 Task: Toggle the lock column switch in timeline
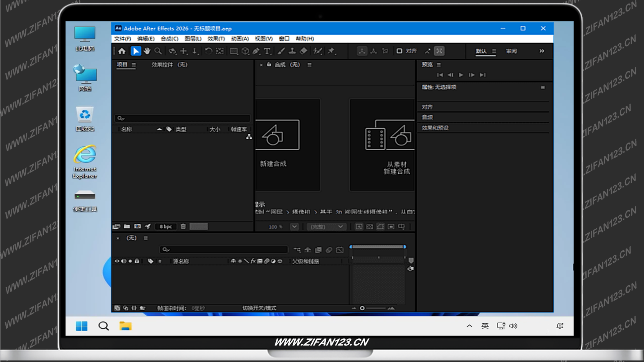(137, 261)
